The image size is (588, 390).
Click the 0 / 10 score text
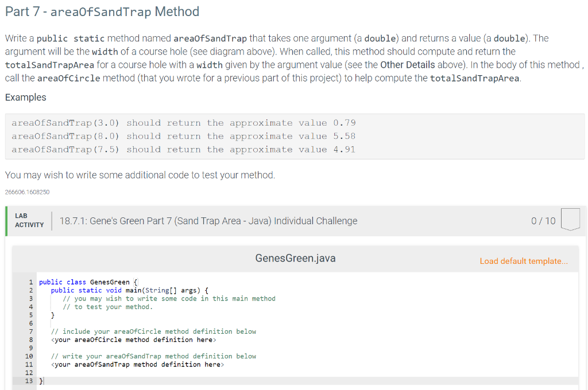(x=543, y=221)
